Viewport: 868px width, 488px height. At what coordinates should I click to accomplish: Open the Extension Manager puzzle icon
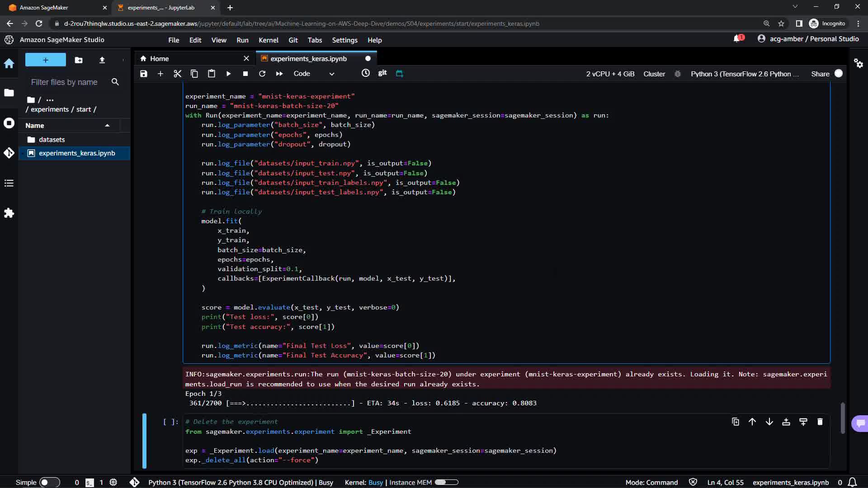(x=9, y=213)
